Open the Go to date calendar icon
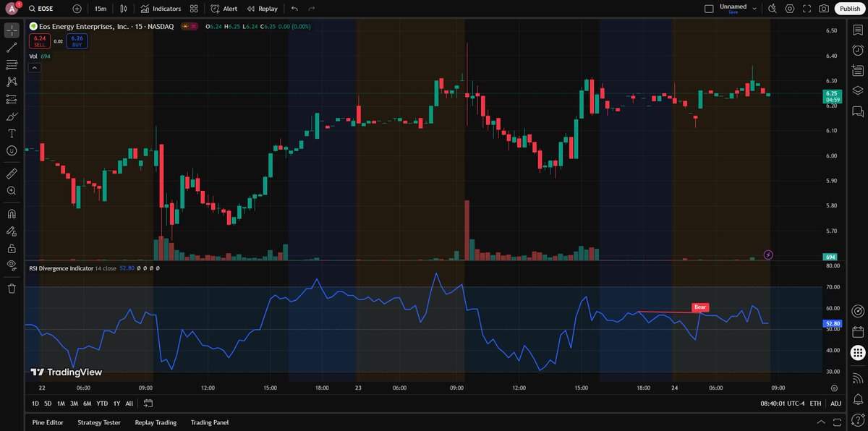The width and height of the screenshot is (868, 431). coord(148,404)
